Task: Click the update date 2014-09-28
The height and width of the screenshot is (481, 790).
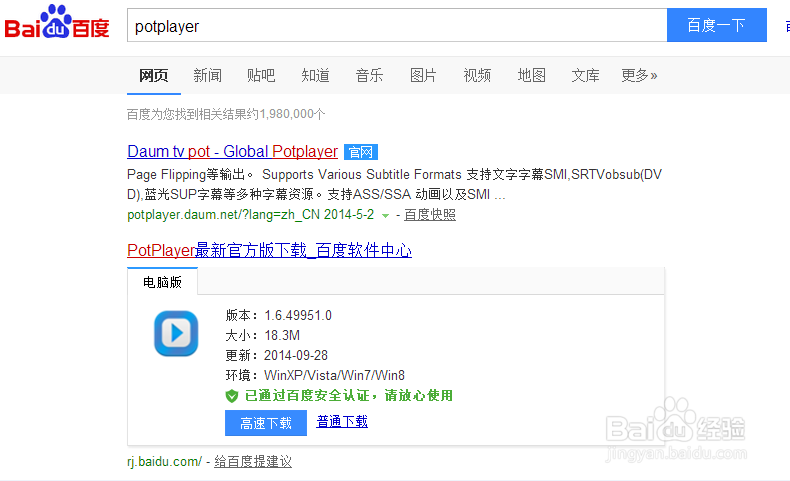Action: (x=296, y=356)
